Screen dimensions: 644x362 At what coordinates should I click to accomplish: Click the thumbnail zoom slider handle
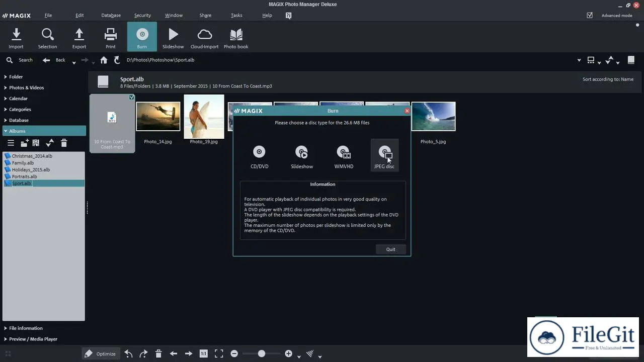[262, 354]
